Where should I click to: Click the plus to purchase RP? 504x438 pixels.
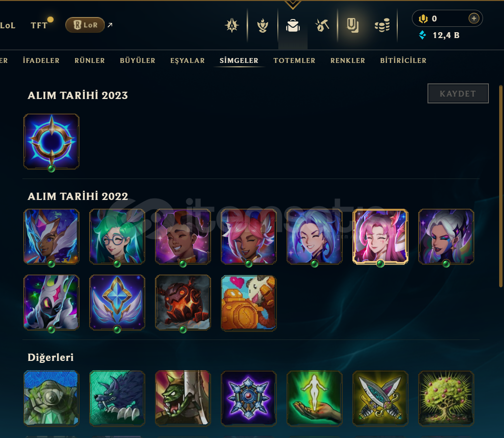473,19
